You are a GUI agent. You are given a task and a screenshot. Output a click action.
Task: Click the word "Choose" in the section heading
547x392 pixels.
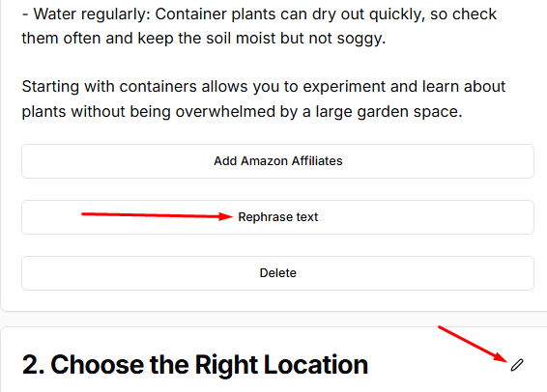[98, 365]
